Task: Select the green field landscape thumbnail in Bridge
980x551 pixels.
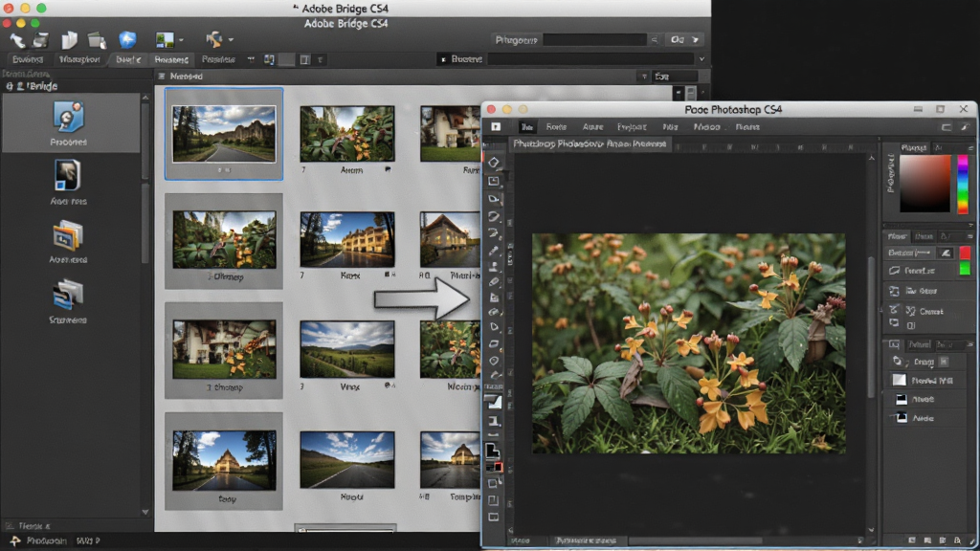Action: coord(346,349)
